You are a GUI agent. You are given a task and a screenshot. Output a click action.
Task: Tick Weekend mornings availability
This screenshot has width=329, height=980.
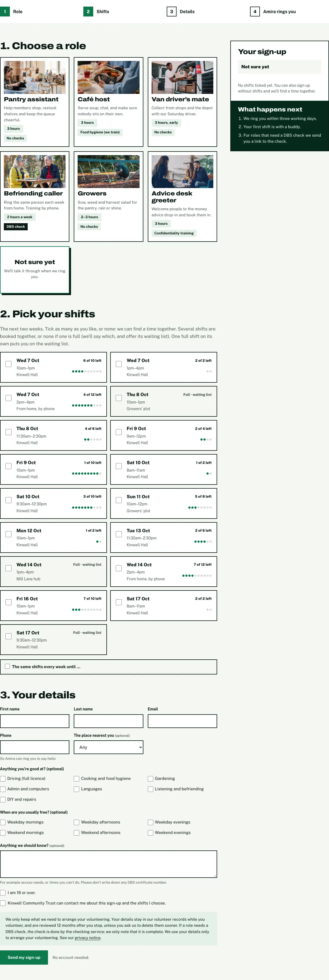tap(3, 832)
